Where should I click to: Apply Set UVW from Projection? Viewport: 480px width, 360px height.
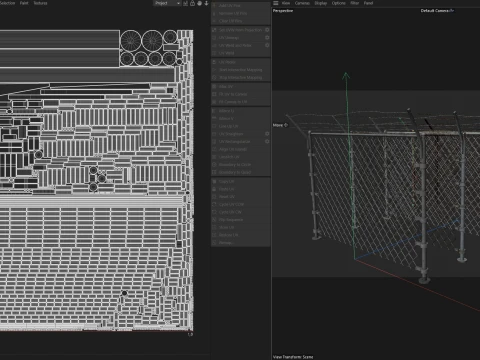click(x=237, y=30)
